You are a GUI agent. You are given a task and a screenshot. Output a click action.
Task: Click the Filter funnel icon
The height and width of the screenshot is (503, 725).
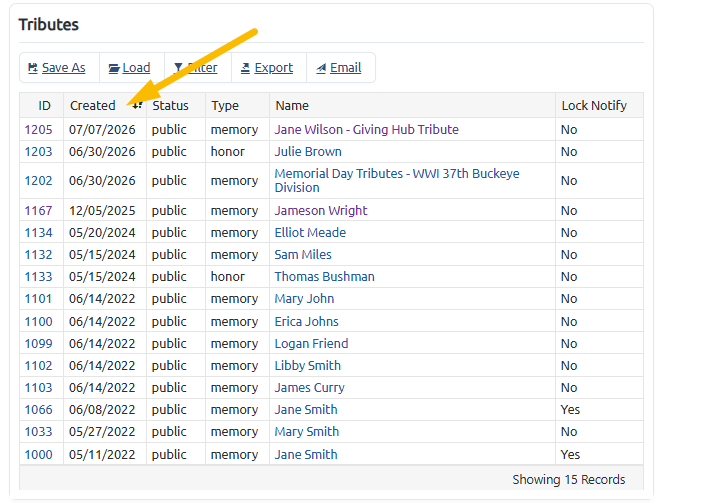coord(178,68)
